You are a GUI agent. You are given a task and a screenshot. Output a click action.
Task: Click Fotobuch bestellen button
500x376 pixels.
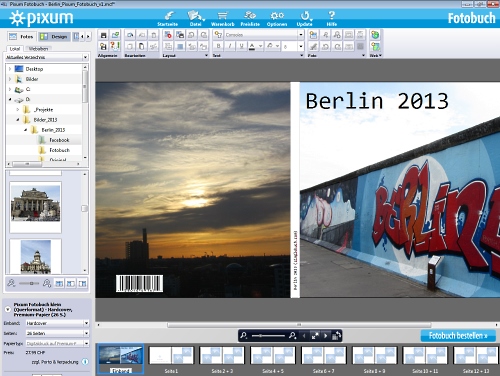[x=458, y=336]
